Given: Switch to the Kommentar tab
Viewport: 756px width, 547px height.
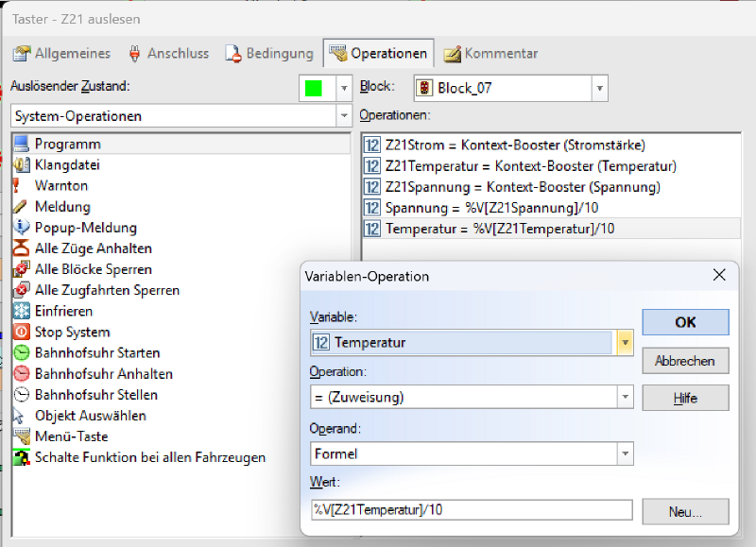Looking at the screenshot, I should (490, 53).
